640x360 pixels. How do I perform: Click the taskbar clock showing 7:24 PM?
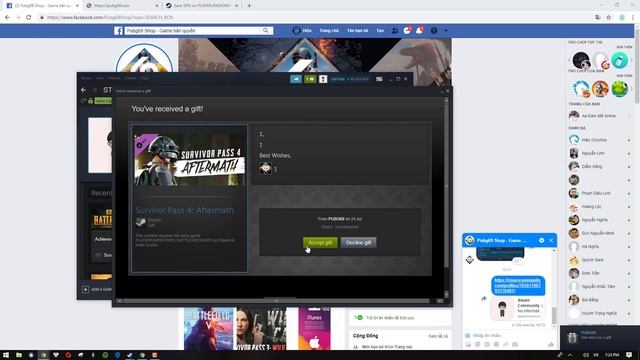click(x=612, y=355)
